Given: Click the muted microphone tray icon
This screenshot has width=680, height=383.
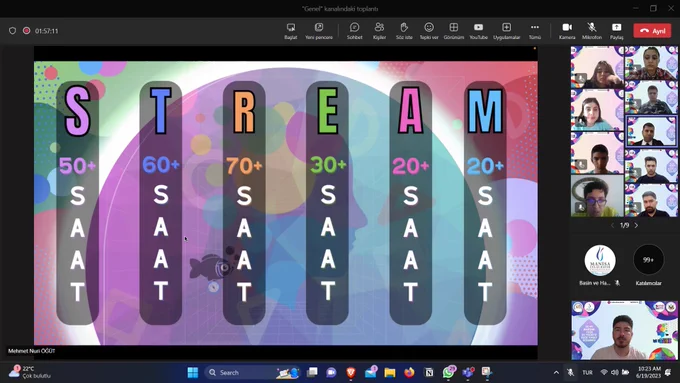Looking at the screenshot, I should (x=571, y=372).
